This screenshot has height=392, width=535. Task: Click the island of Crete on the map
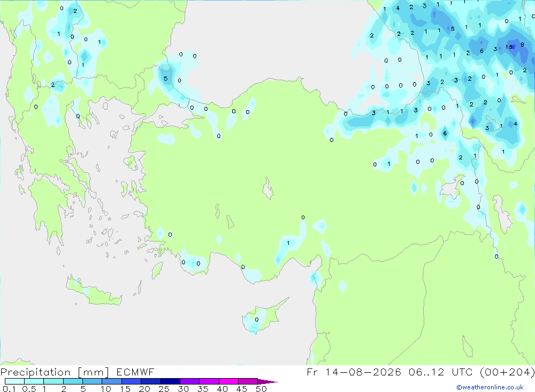(93, 291)
